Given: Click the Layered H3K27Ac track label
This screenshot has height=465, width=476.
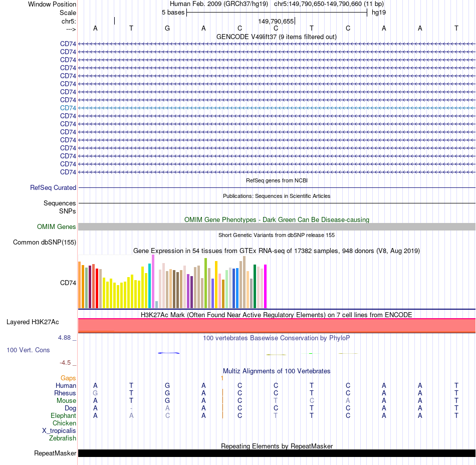Looking at the screenshot, I should pos(33,322).
